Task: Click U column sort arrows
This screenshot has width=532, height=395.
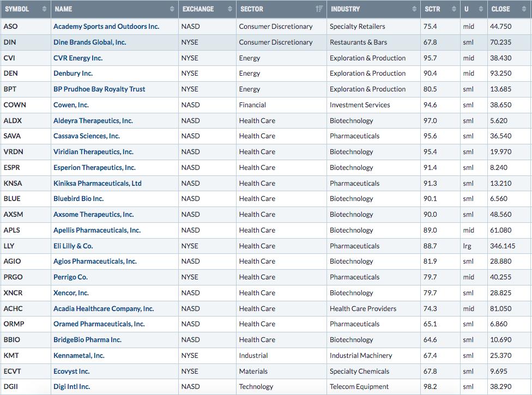Action: [x=481, y=9]
